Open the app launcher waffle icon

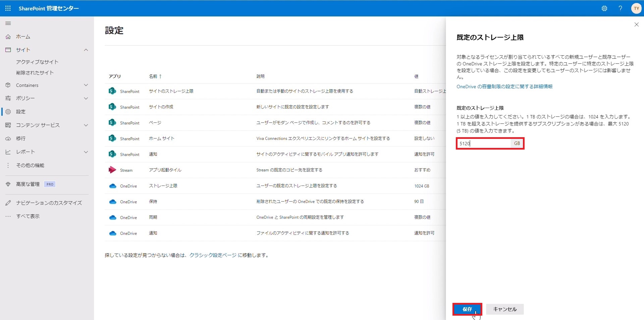pyautogui.click(x=8, y=8)
